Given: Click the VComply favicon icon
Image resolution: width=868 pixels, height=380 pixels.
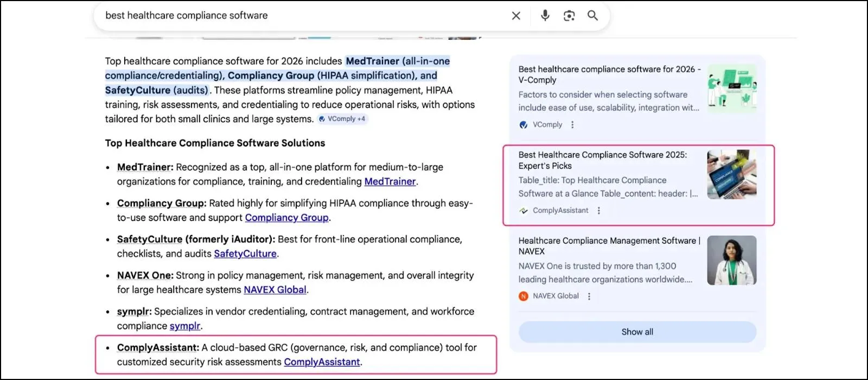Looking at the screenshot, I should [524, 125].
